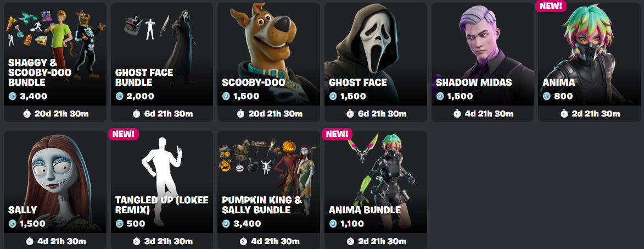644x249 pixels.
Task: Open the Scooby-Doo outfit card
Action: point(268,63)
